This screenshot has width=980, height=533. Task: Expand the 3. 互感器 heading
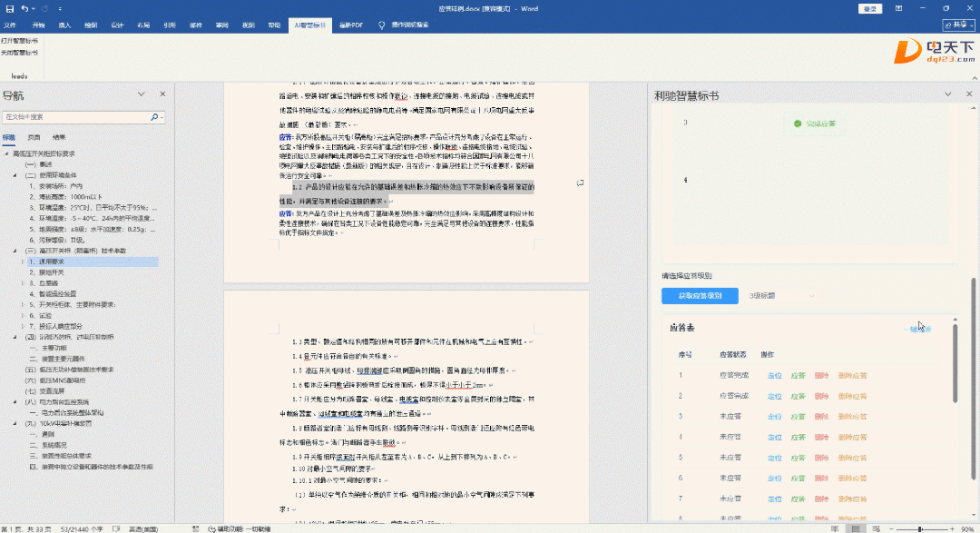click(23, 283)
